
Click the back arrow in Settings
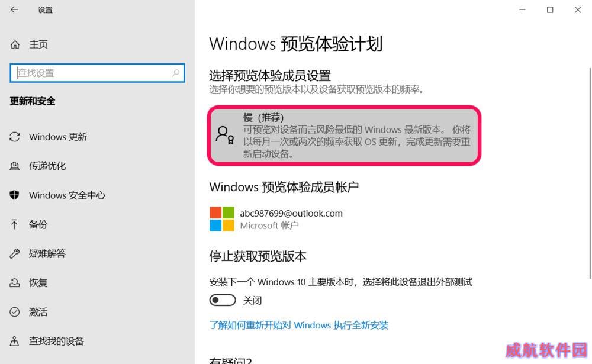click(x=14, y=10)
